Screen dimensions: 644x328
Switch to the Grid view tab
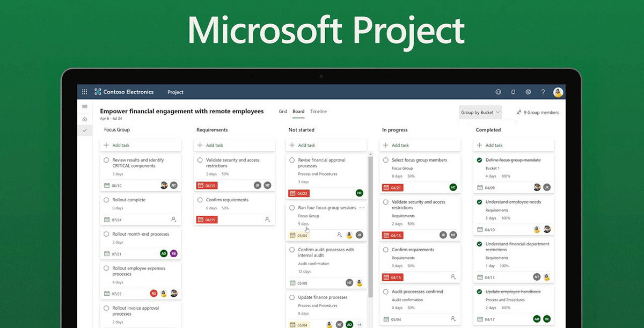click(283, 111)
